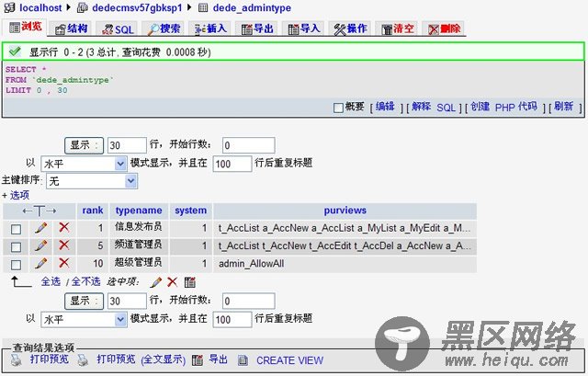
Task: Focus the lower row count field
Action: (127, 301)
